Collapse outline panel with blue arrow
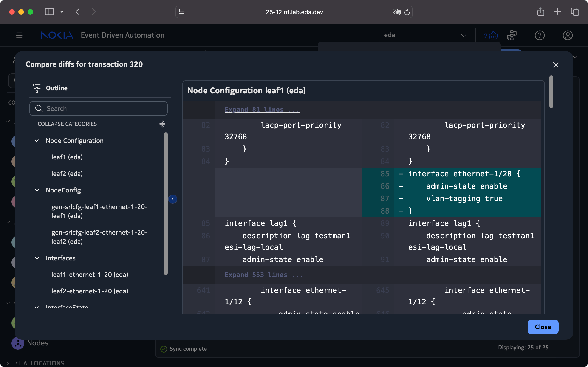 172,199
